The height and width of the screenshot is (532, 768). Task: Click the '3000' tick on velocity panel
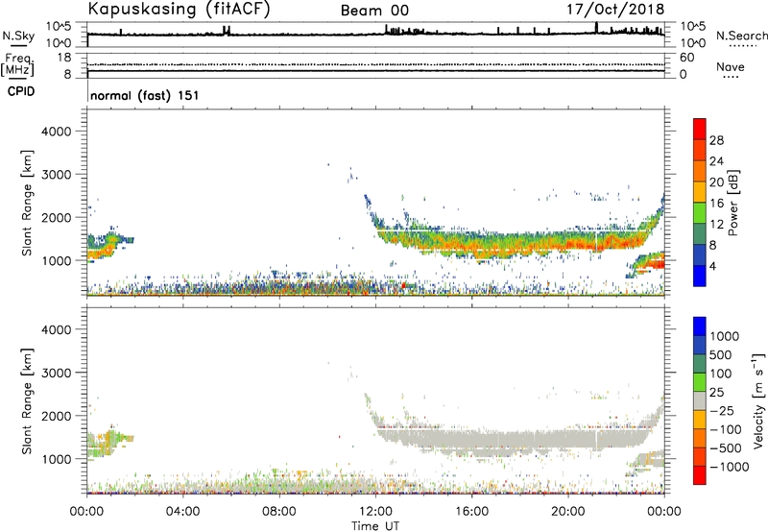[56, 373]
